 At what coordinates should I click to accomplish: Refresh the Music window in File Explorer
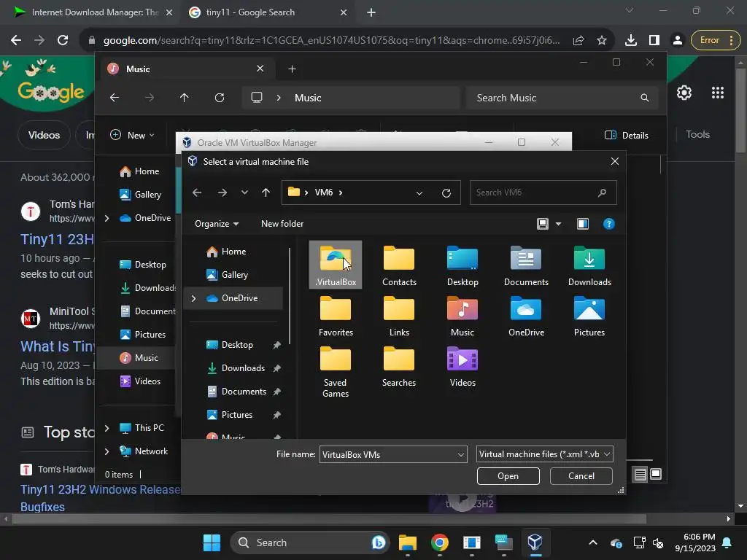click(219, 98)
